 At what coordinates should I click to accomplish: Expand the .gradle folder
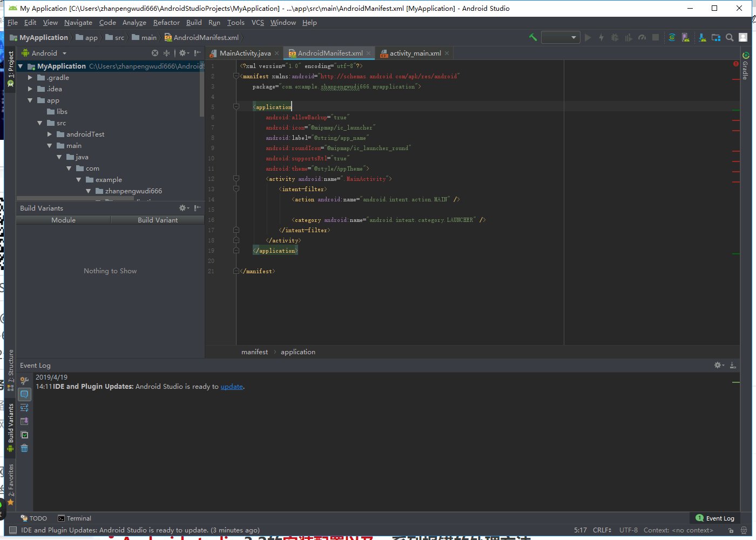(30, 78)
